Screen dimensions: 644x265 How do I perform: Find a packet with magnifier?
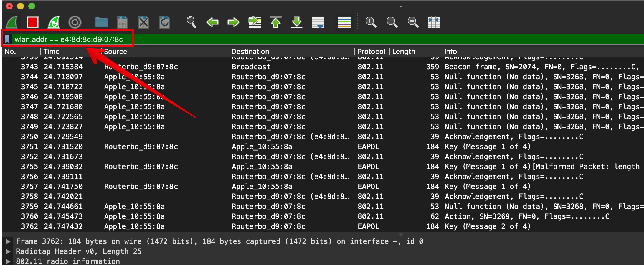coord(191,22)
